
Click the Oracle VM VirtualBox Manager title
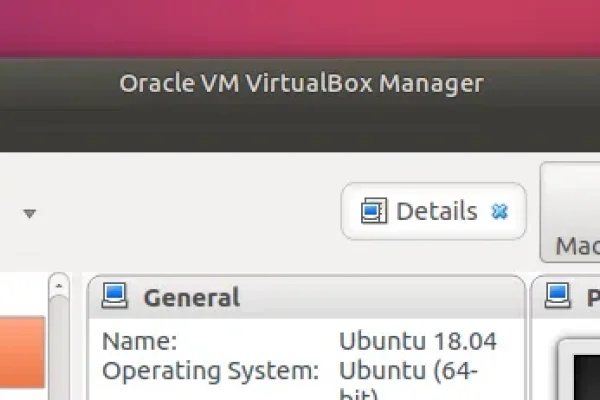[x=302, y=83]
